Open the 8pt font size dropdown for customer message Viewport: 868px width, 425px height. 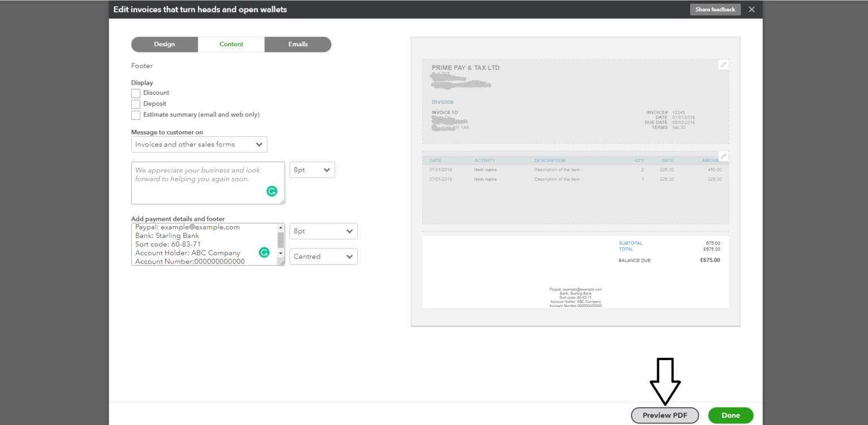point(312,170)
